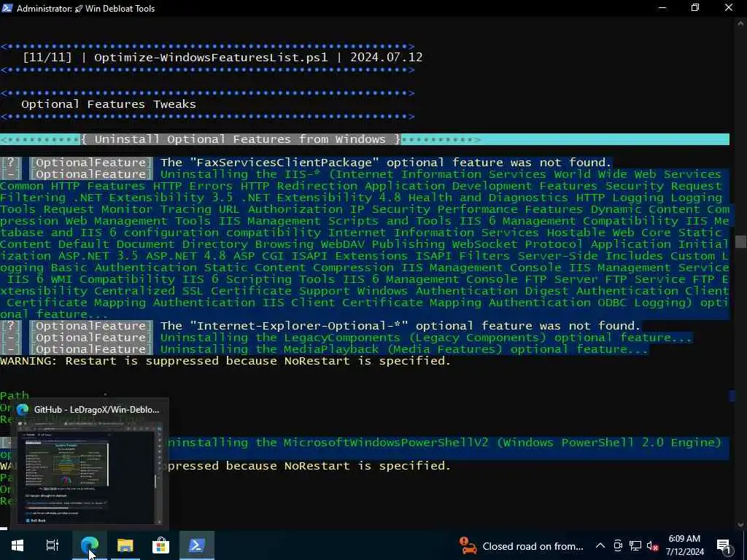Viewport: 747px width, 560px height.
Task: Click the Meet Now tray icon
Action: click(x=618, y=545)
